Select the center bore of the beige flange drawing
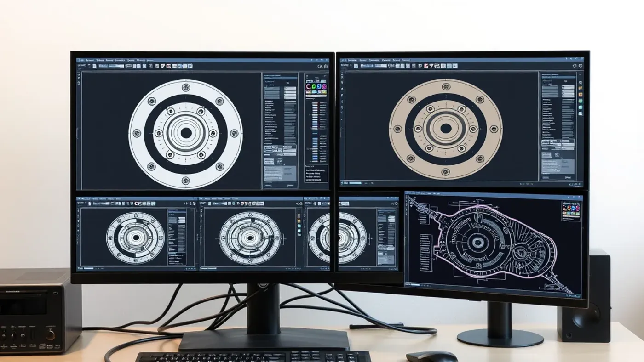This screenshot has width=644, height=362. tap(446, 129)
